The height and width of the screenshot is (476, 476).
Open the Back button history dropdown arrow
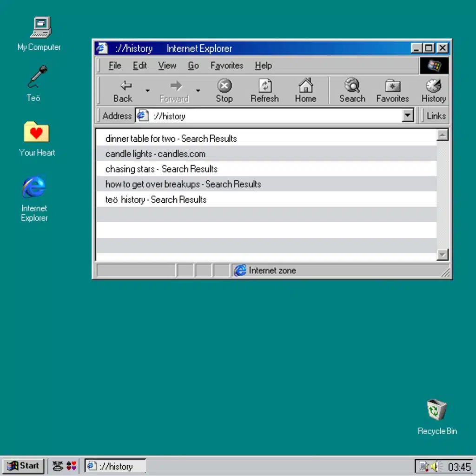(x=147, y=91)
